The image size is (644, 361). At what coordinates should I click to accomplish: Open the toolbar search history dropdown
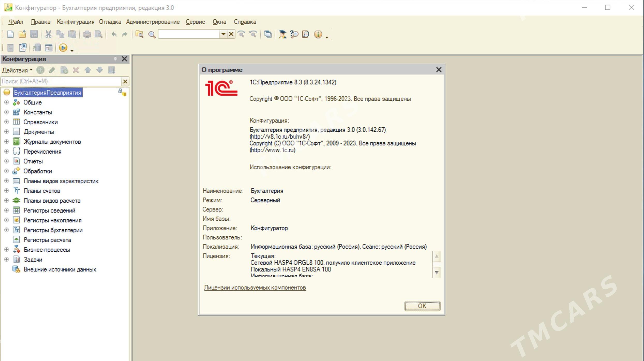(x=223, y=34)
